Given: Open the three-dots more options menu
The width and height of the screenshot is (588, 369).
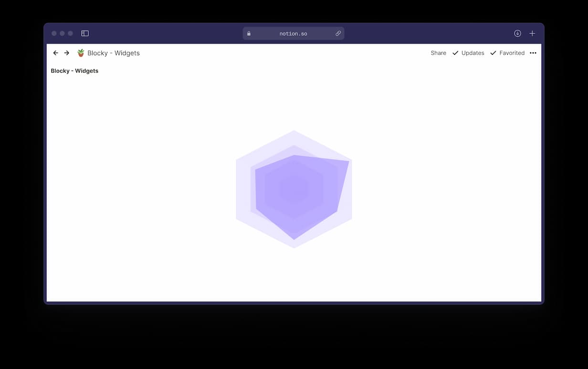Looking at the screenshot, I should click(x=533, y=53).
